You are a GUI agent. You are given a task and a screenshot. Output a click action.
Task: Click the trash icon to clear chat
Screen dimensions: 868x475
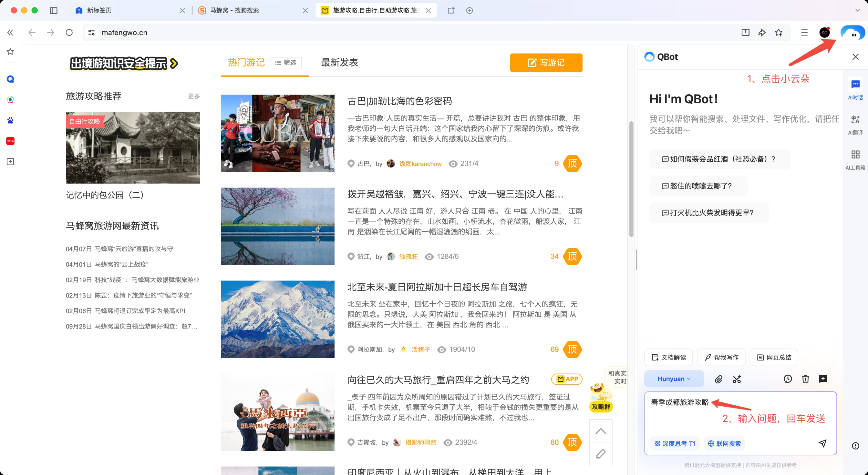805,379
